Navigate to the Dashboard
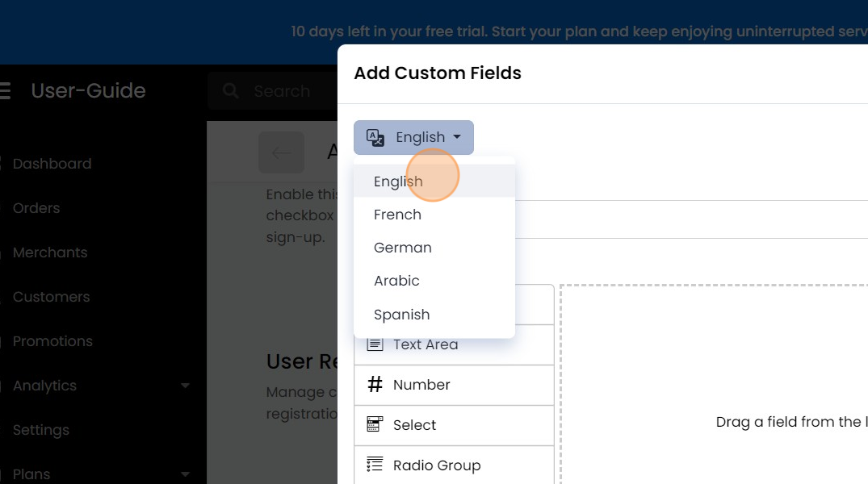This screenshot has width=868, height=484. pos(52,163)
